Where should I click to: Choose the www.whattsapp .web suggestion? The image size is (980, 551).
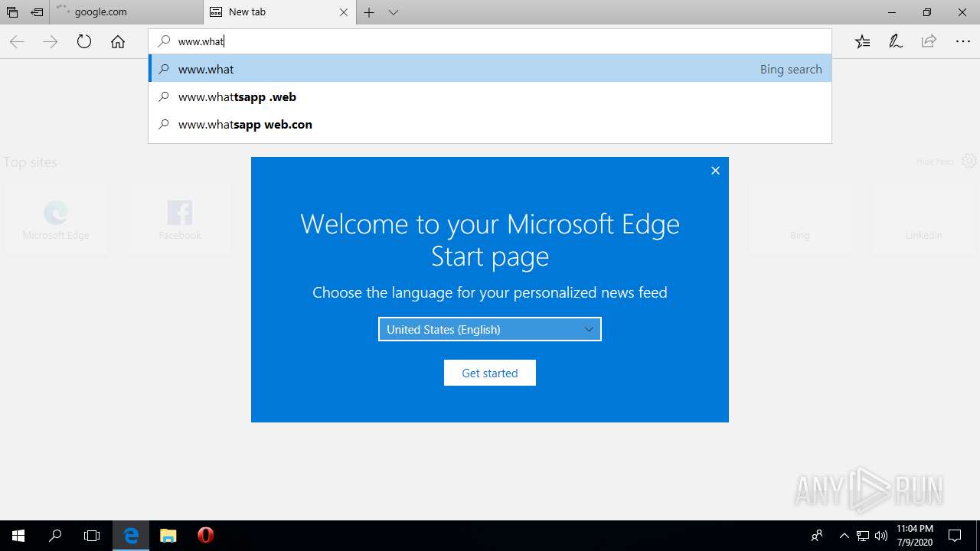(x=490, y=97)
